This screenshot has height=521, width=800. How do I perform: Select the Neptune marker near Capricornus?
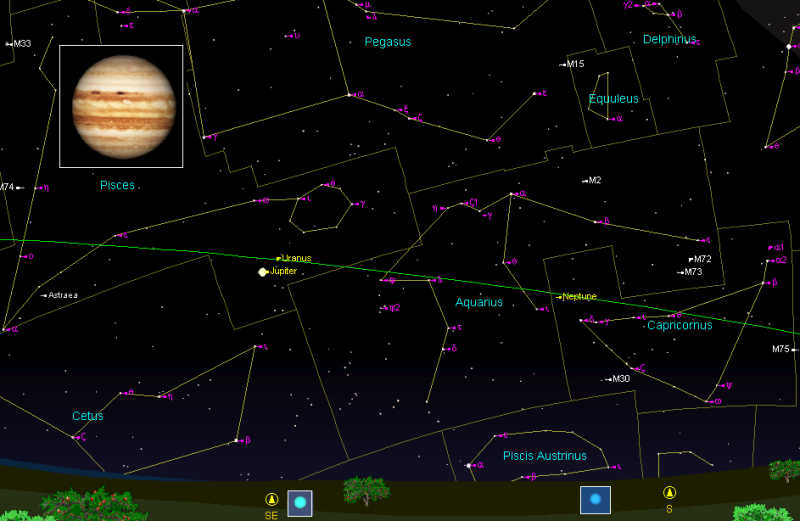(x=559, y=296)
